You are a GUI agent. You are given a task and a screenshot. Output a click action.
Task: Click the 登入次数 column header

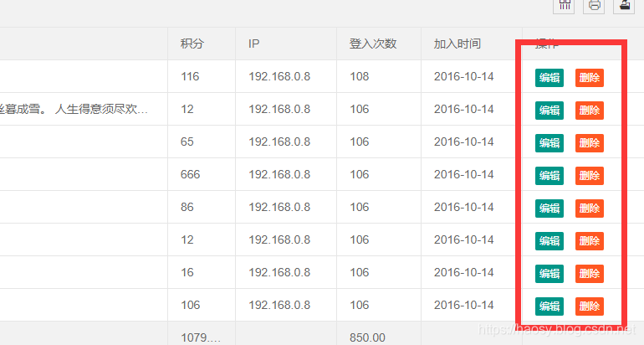(x=379, y=44)
